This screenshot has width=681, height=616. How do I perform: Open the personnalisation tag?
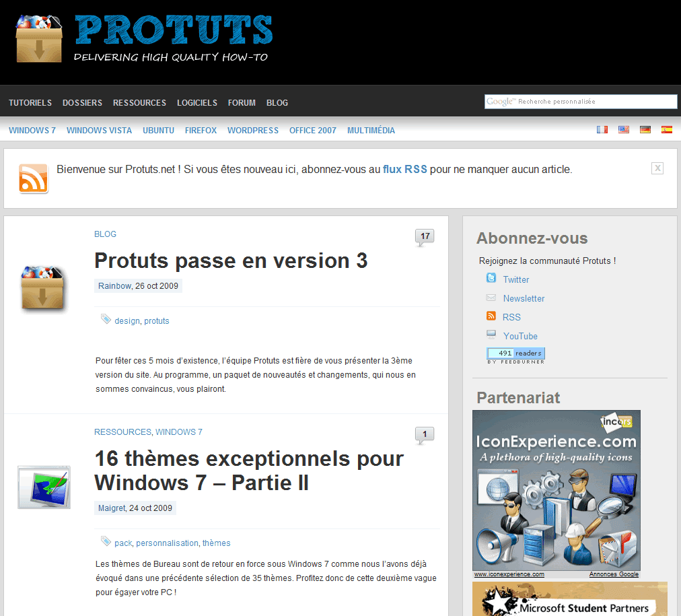(x=167, y=543)
